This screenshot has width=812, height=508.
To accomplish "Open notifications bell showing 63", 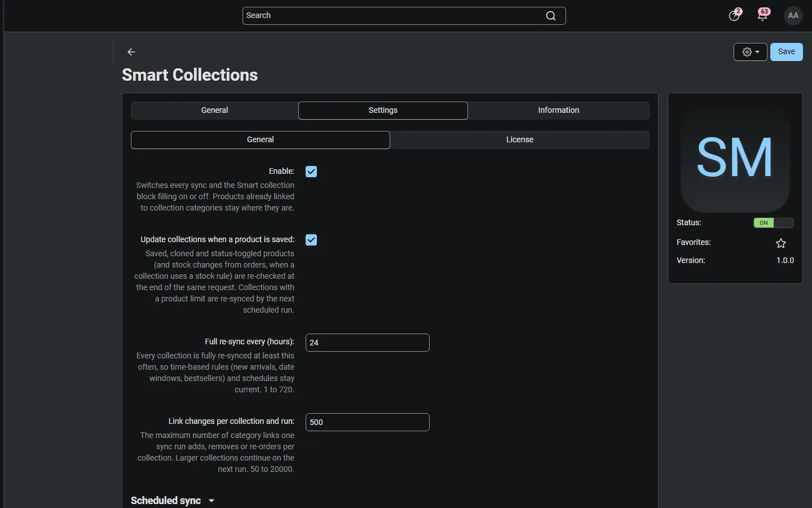I will coord(763,15).
